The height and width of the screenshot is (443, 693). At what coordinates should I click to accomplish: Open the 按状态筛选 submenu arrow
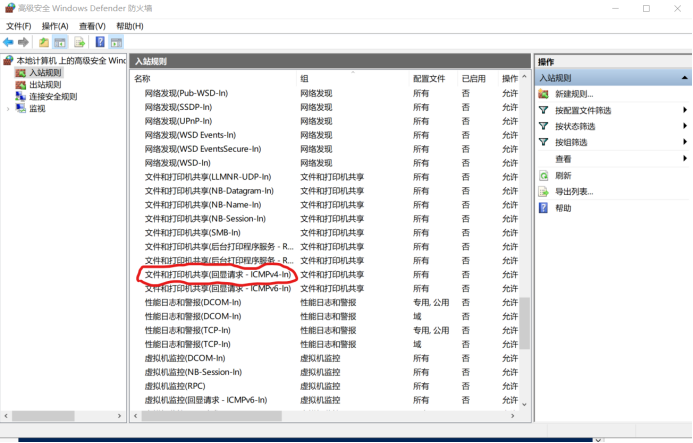point(685,126)
